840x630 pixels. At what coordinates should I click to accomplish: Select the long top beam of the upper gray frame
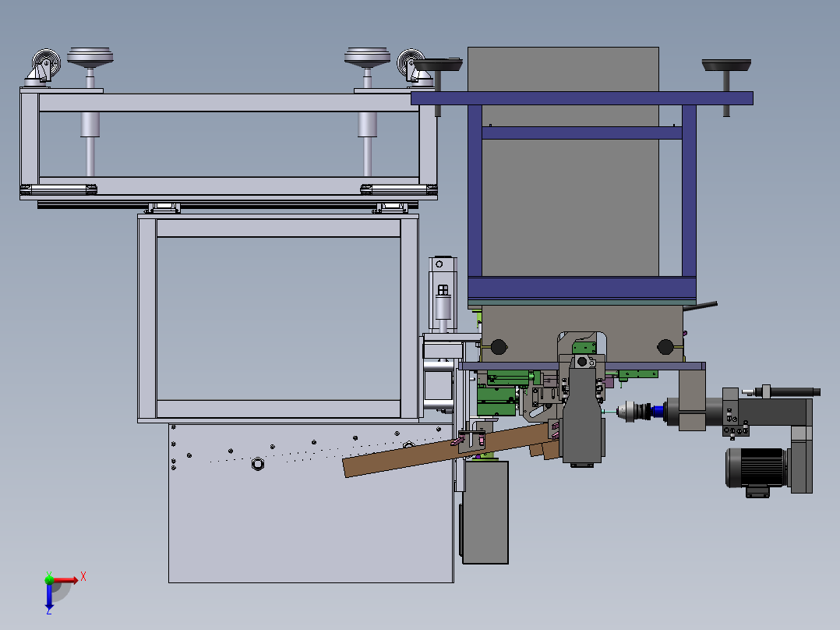[x=229, y=103]
